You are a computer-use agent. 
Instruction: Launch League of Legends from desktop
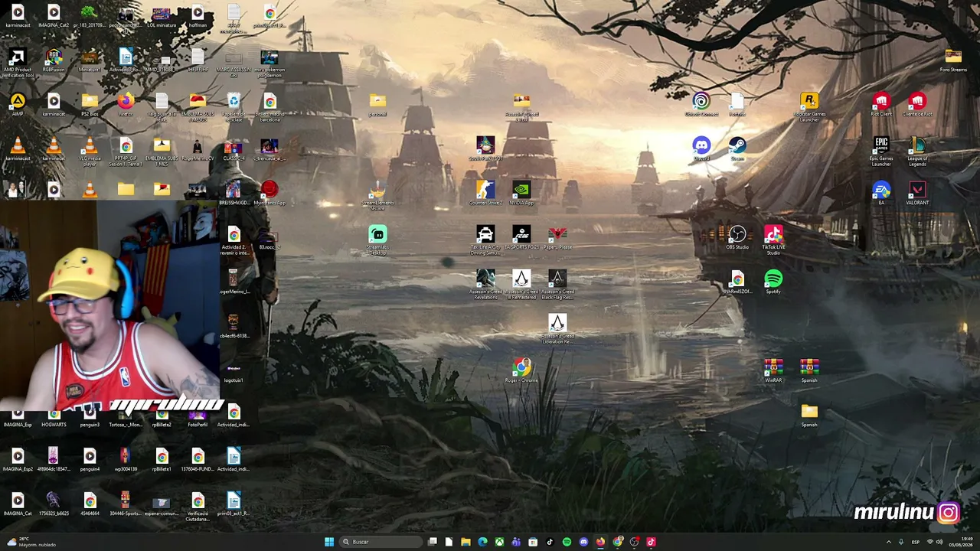click(x=917, y=152)
